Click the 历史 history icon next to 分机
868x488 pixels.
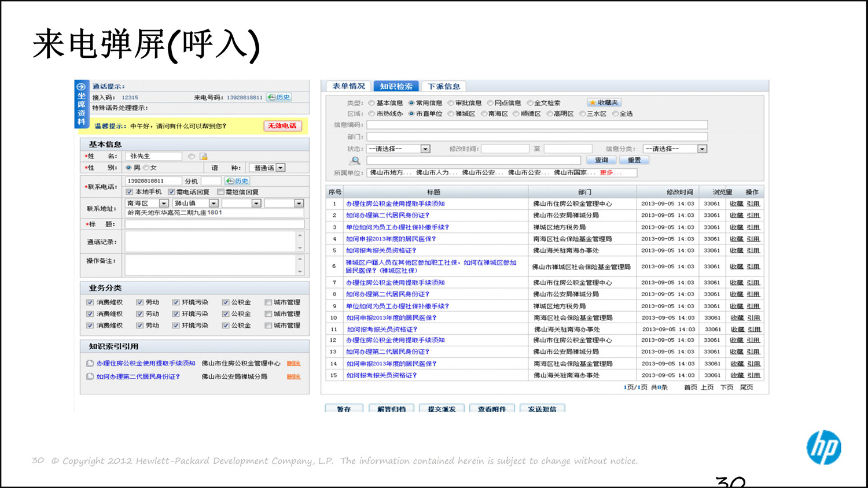[x=236, y=180]
